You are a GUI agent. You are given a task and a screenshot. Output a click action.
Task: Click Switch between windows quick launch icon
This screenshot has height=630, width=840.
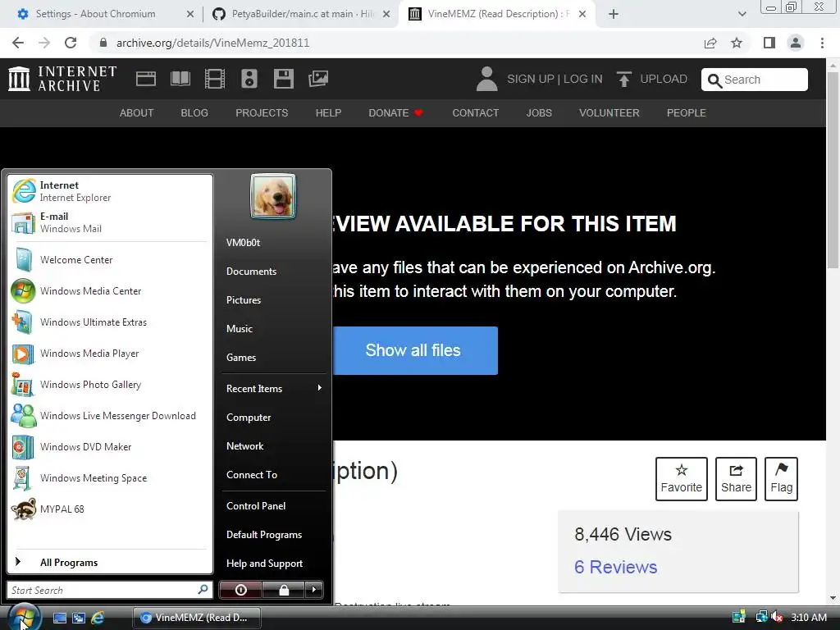pyautogui.click(x=79, y=618)
